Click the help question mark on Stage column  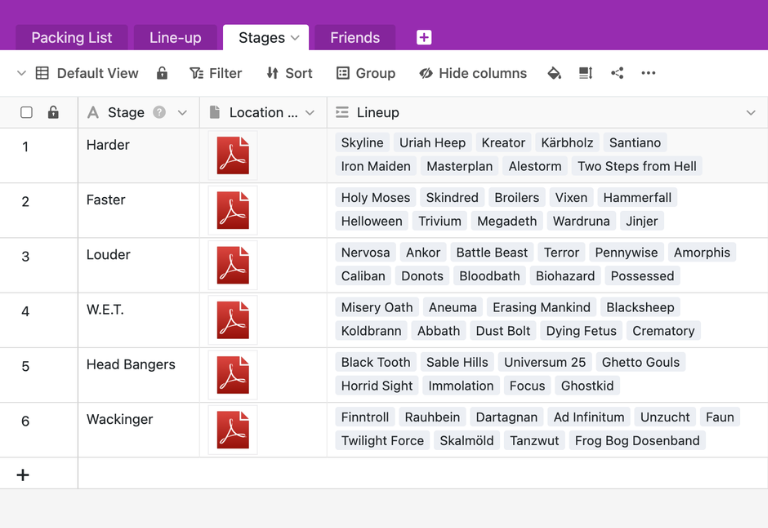click(x=159, y=112)
